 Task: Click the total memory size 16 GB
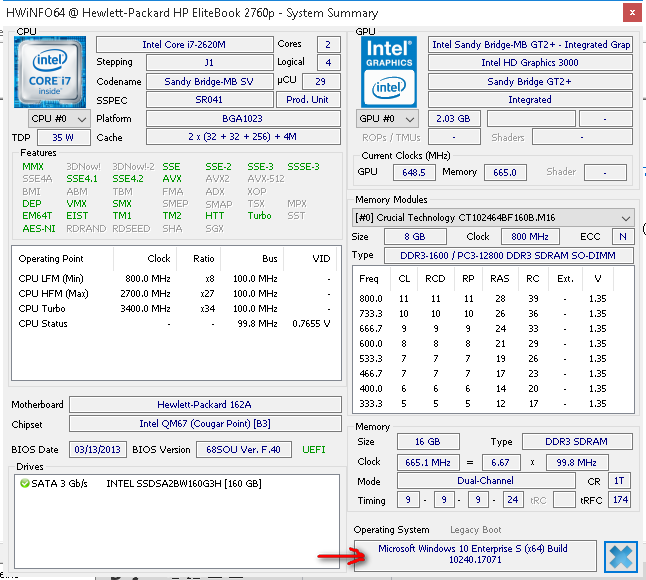(428, 442)
